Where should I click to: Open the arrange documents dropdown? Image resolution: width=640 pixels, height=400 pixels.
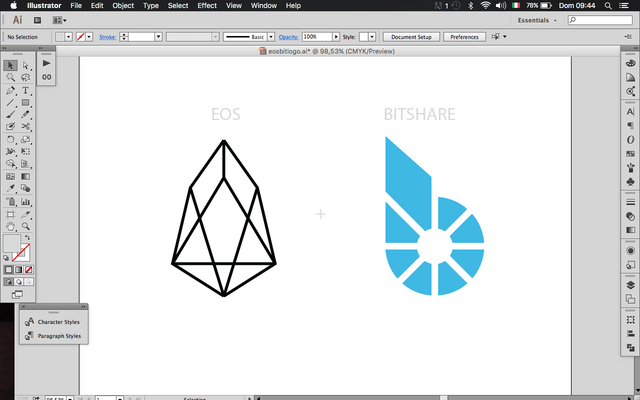click(60, 20)
